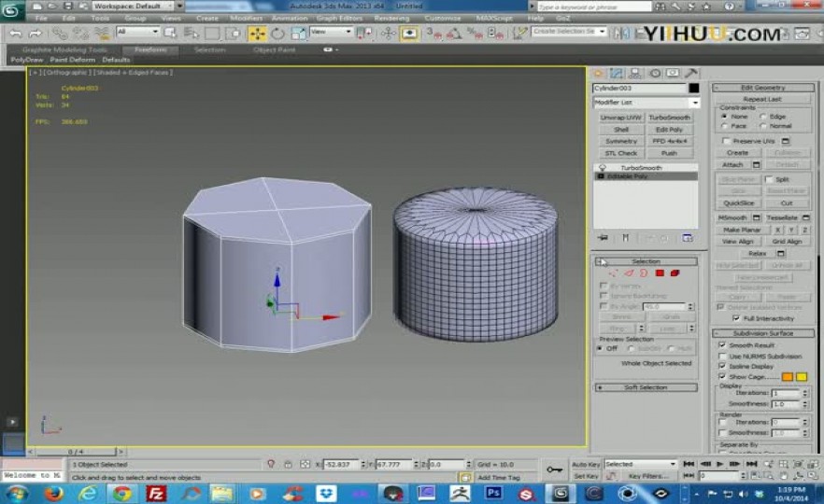Toggle Full Interactivity checkbox
Viewport: 824px width, 504px height.
click(736, 318)
